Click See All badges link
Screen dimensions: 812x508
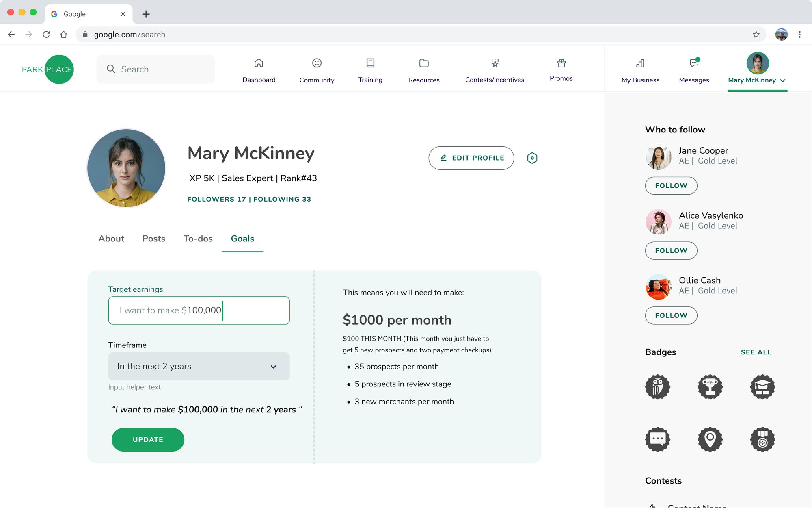(x=756, y=352)
